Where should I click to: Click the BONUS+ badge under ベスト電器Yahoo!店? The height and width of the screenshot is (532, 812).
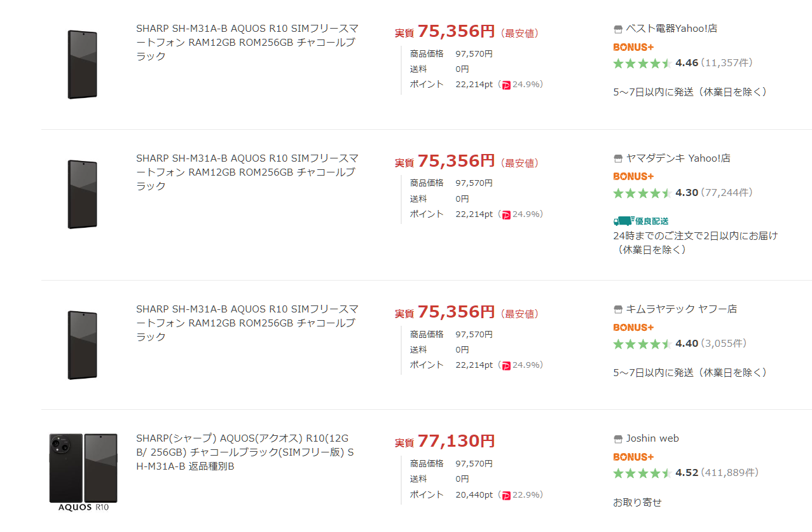[633, 47]
